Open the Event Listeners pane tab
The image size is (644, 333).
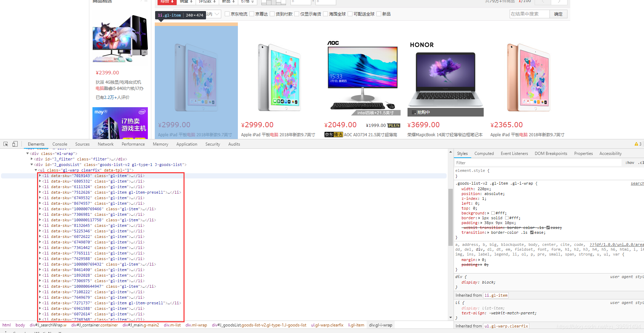point(514,154)
